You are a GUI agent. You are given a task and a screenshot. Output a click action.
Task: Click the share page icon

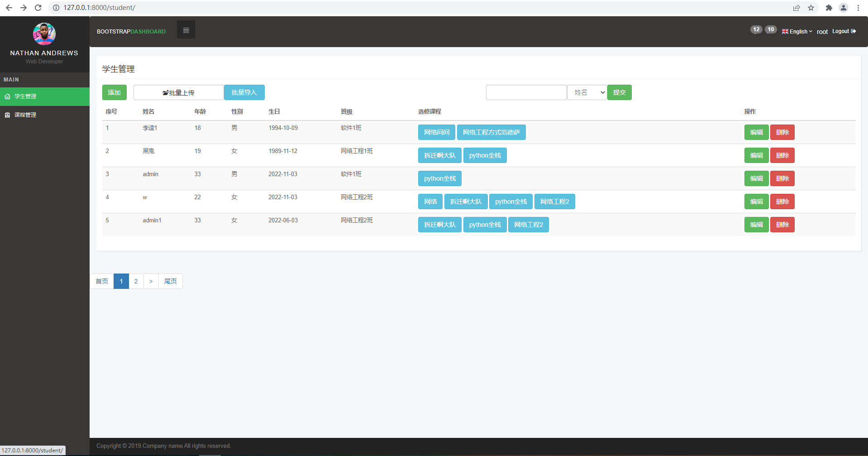pyautogui.click(x=796, y=8)
